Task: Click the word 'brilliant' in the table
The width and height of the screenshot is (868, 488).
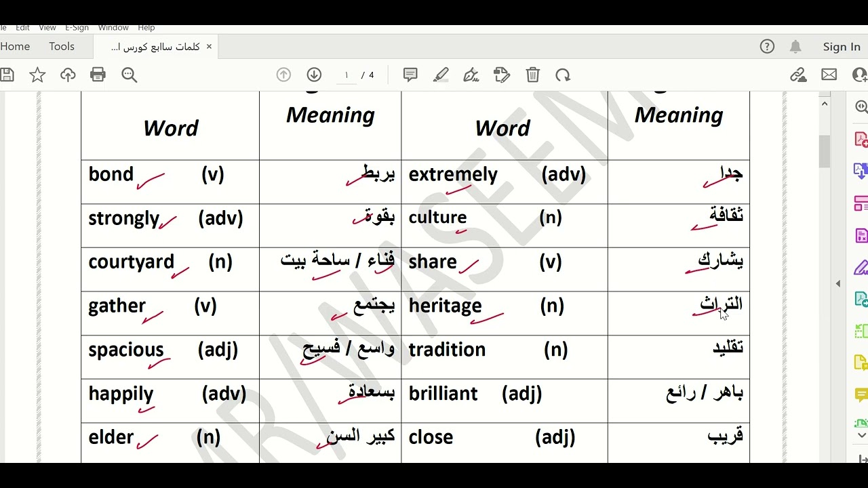Action: coord(443,394)
